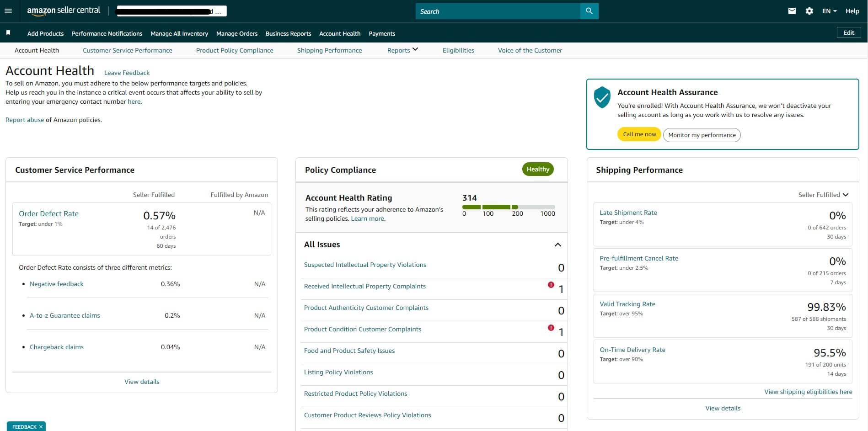Viewport: 868px width, 431px height.
Task: Open Product Condition Customer Complaints
Action: tap(363, 329)
